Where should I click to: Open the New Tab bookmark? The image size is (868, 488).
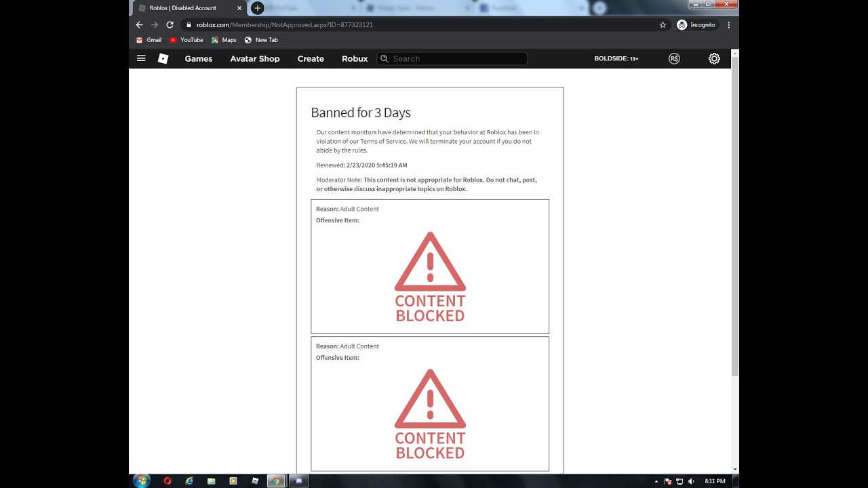pyautogui.click(x=261, y=40)
